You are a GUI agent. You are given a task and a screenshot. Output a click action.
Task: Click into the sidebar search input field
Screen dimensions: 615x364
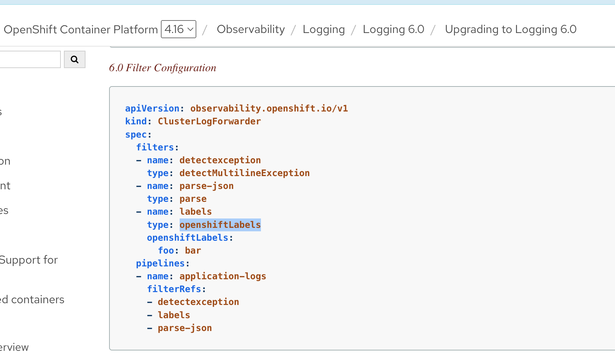[30, 59]
